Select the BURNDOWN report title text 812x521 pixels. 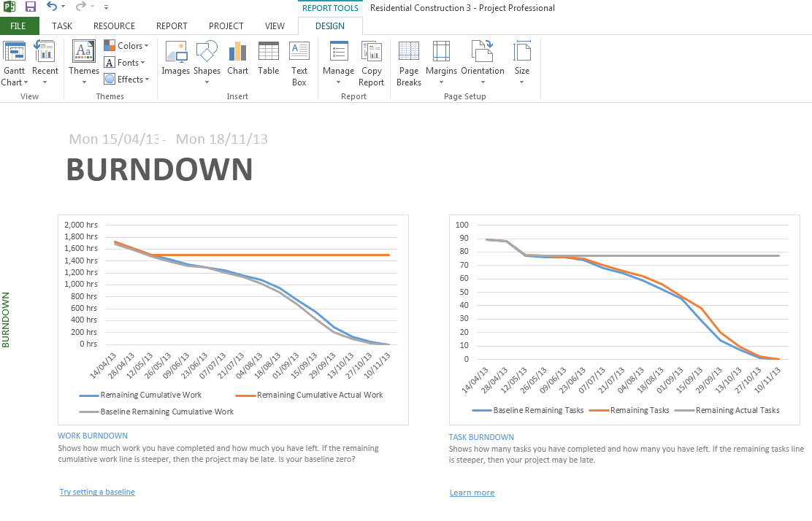coord(159,169)
